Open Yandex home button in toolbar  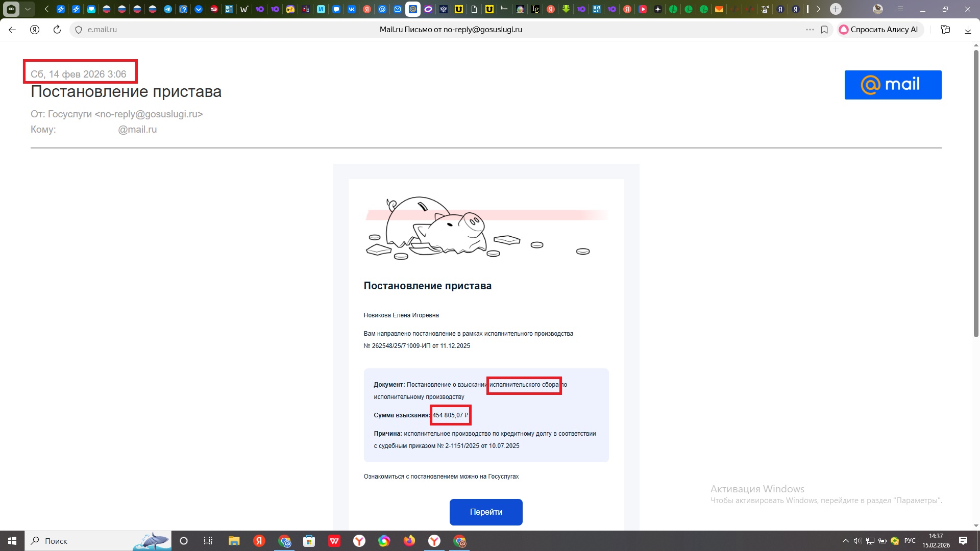(35, 30)
